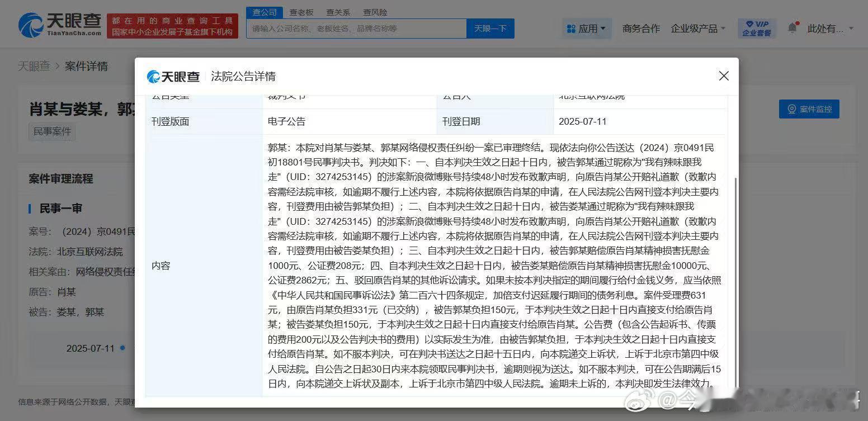Screen dimensions: 868x421
Task: Click the company name search input field
Action: [356, 29]
